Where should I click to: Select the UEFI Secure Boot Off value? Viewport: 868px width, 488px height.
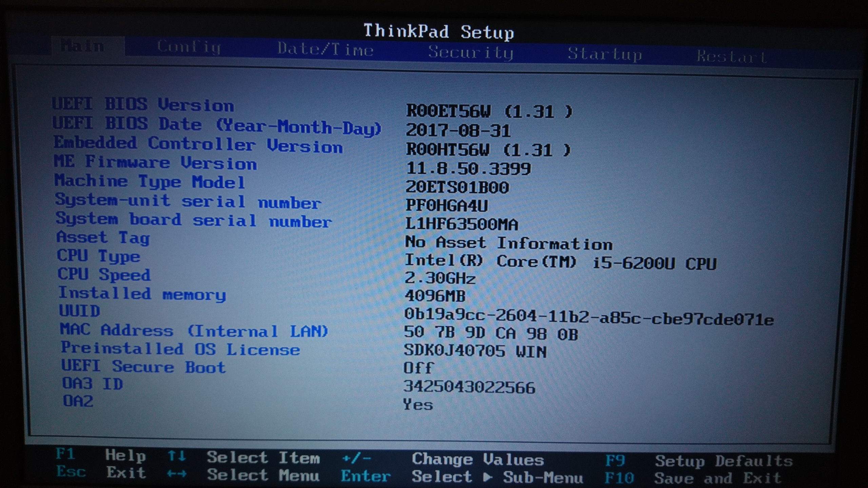point(418,368)
